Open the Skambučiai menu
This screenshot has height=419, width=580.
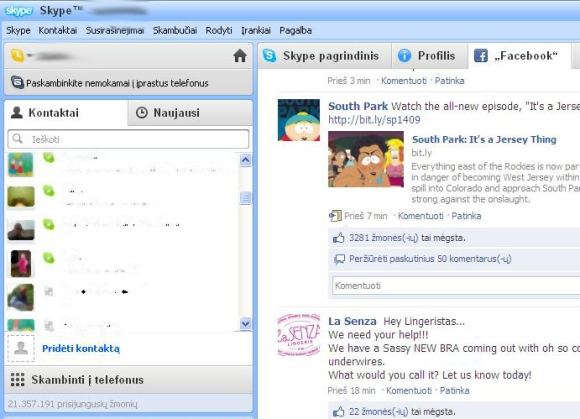(x=175, y=30)
